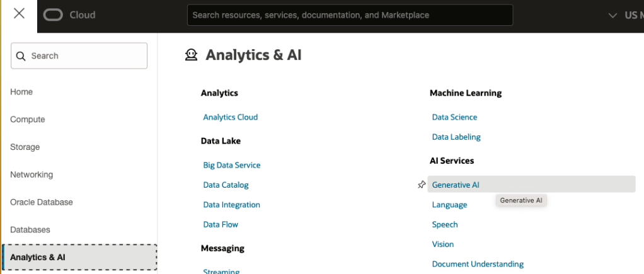
Task: Type in the sidebar Search field
Action: coord(85,56)
